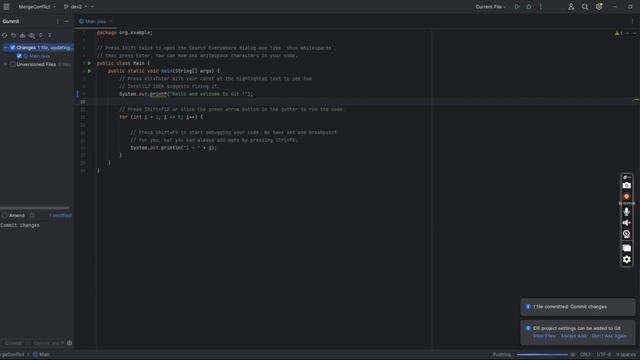Open commit options gear icon

coord(69,343)
